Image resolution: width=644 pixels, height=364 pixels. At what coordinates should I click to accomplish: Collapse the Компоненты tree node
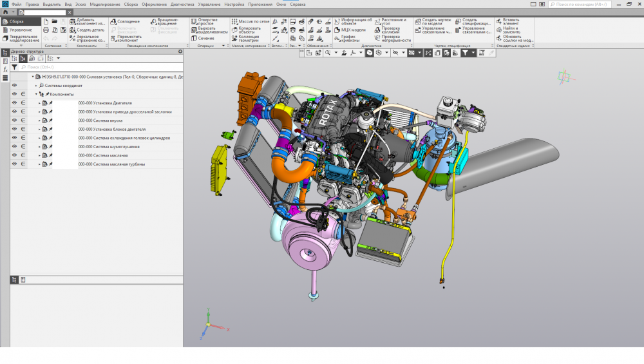pos(36,95)
